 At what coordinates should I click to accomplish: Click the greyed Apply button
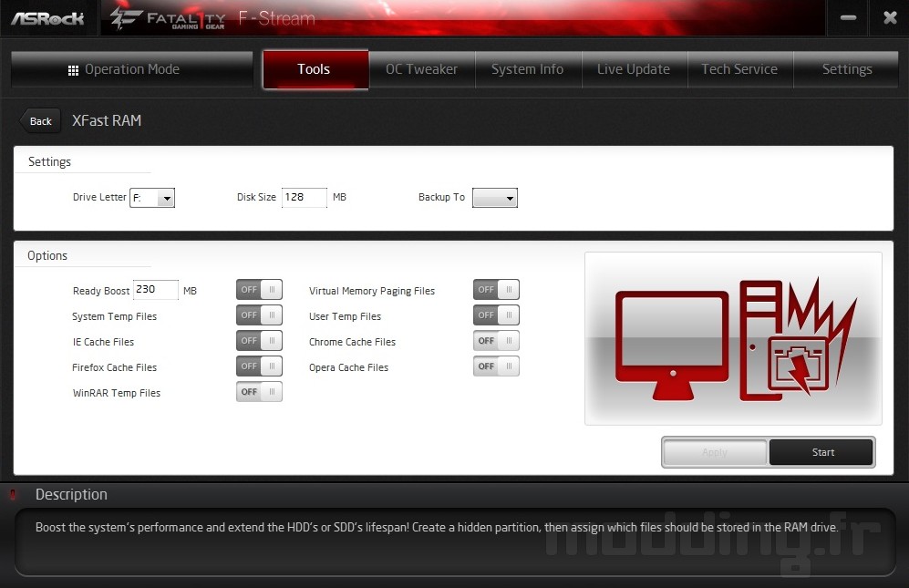715,452
